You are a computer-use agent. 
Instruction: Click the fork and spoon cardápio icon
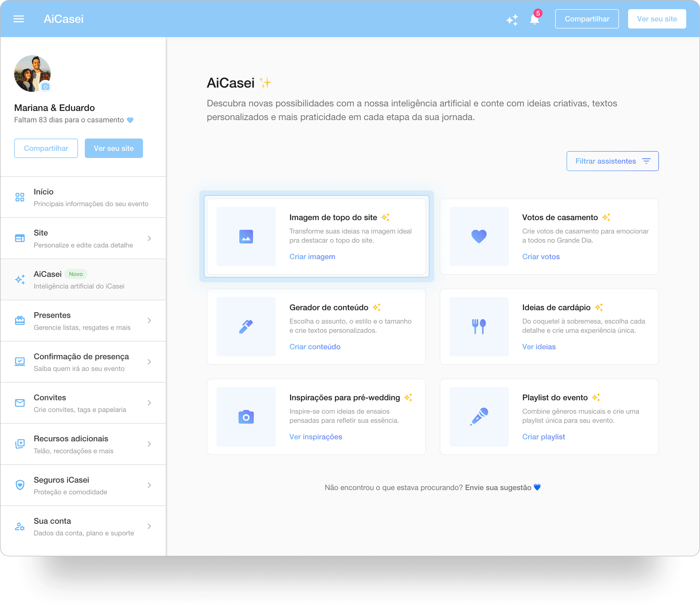479,327
